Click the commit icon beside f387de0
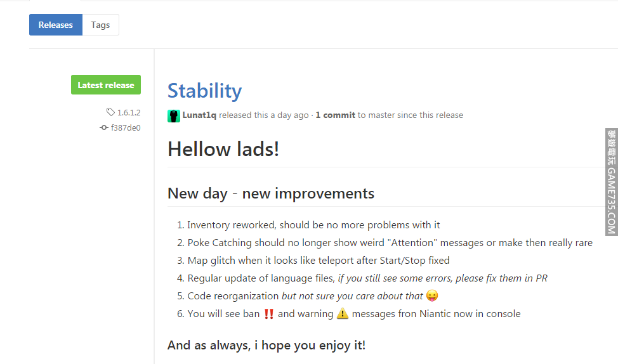 point(104,127)
